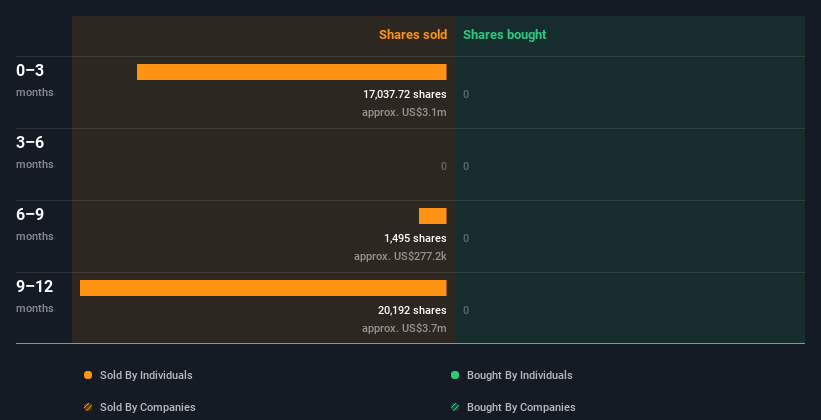
Task: Select the Bought By Companies legend label
Action: 521,407
